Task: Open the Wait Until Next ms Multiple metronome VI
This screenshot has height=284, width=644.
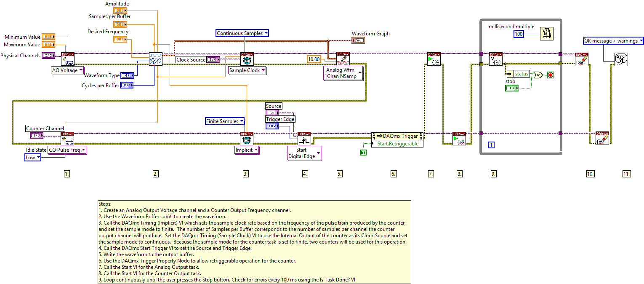Action: pos(546,34)
